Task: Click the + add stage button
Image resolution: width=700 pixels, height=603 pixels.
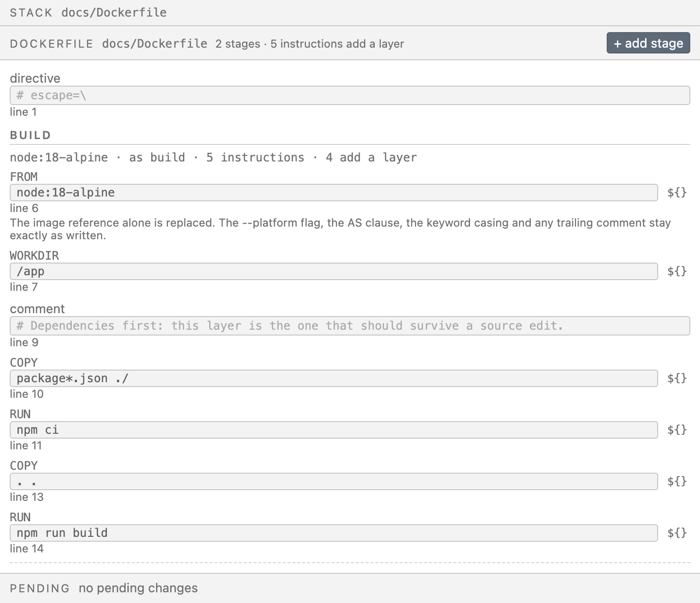Action: coord(648,43)
